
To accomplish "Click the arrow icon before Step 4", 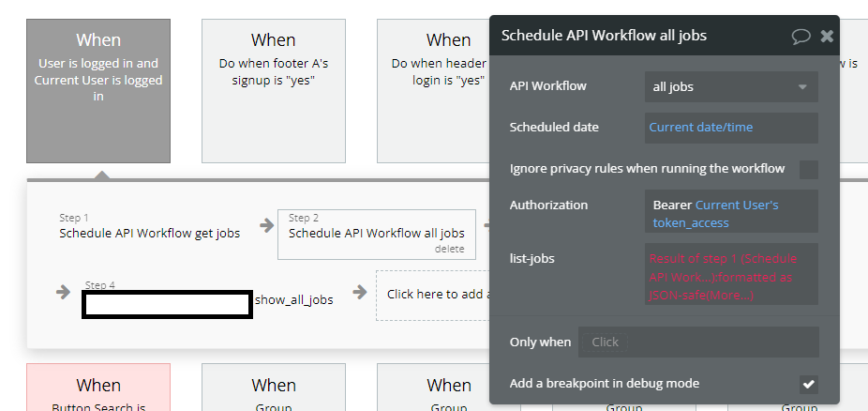I will [64, 292].
